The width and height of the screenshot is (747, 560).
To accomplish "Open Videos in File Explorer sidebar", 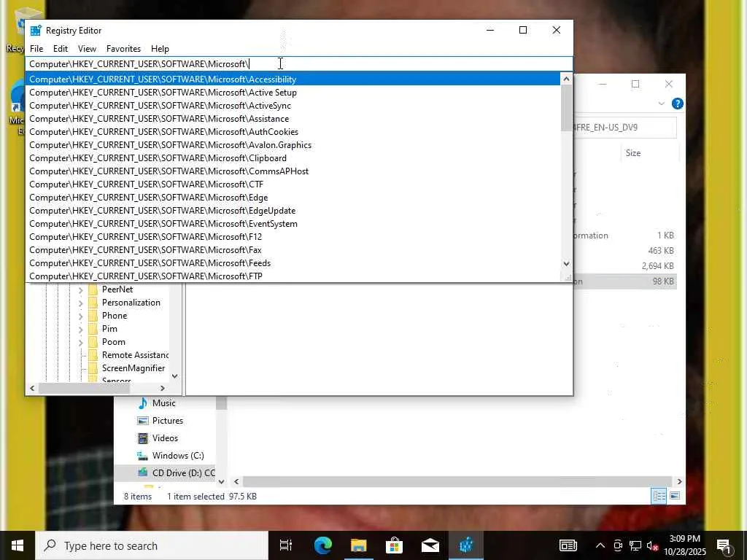I will (166, 438).
